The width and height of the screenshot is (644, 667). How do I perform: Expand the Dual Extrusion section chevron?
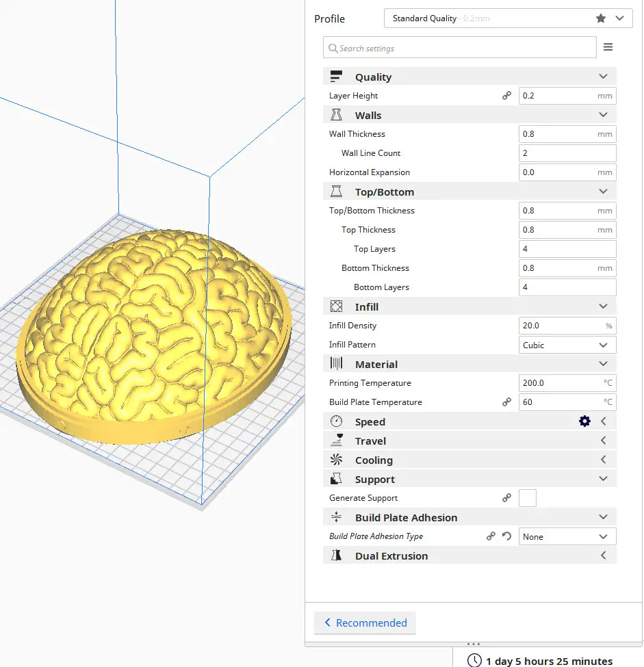point(603,555)
